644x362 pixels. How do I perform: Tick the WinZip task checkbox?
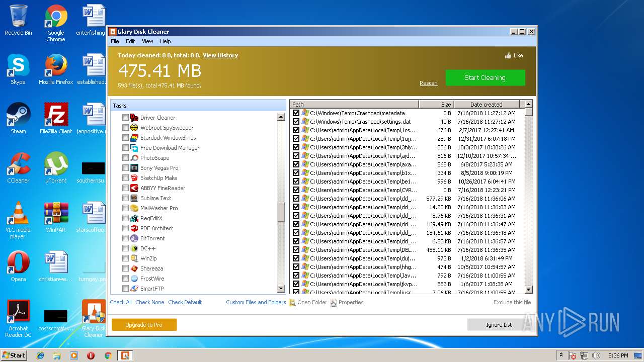click(x=125, y=258)
